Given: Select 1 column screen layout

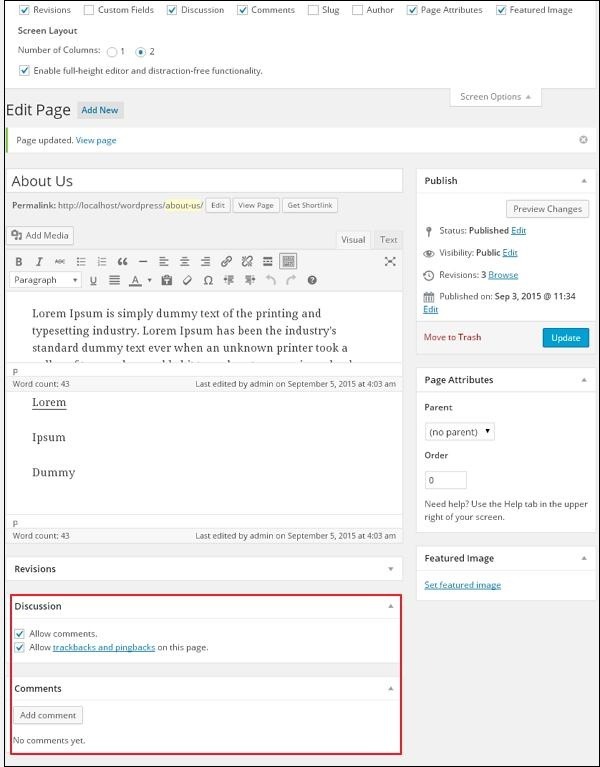Looking at the screenshot, I should (x=111, y=51).
